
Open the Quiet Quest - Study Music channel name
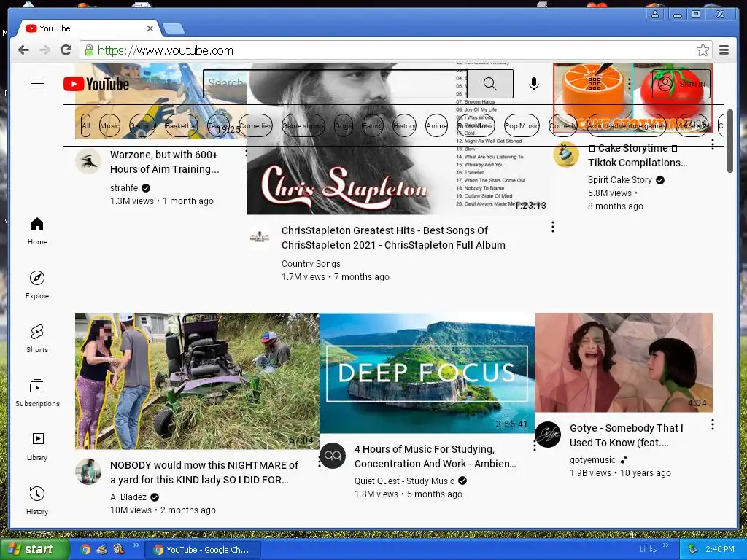pyautogui.click(x=404, y=481)
